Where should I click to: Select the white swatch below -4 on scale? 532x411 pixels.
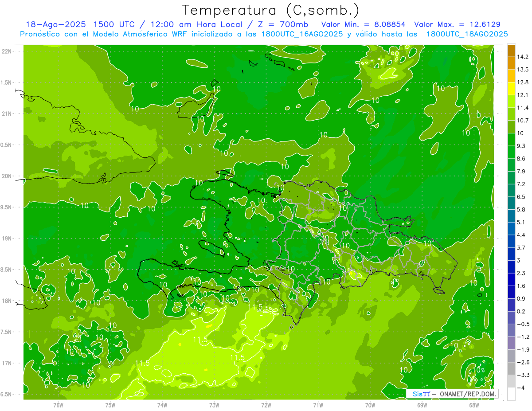pos(511,394)
